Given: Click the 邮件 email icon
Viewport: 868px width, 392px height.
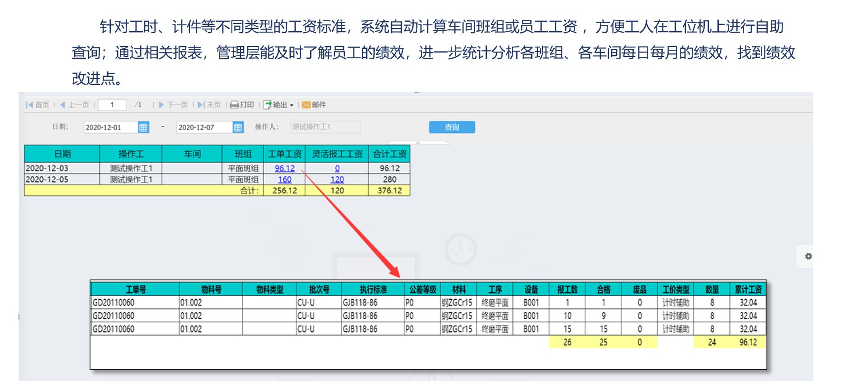Looking at the screenshot, I should (x=306, y=105).
